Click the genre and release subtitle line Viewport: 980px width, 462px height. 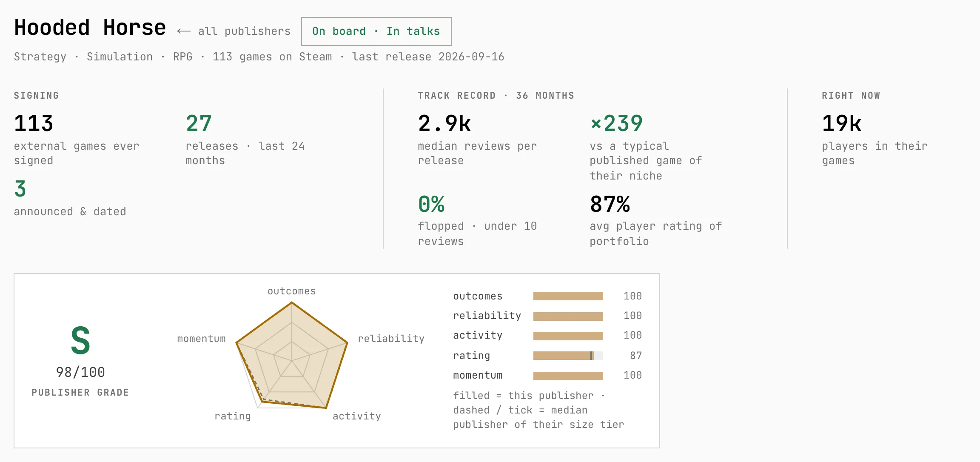pyautogui.click(x=259, y=57)
